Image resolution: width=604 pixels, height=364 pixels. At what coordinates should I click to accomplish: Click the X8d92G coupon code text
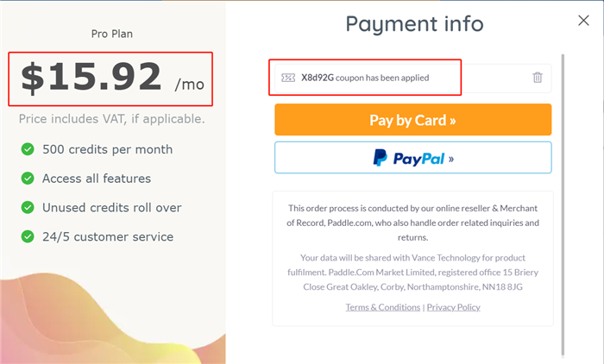tap(318, 78)
